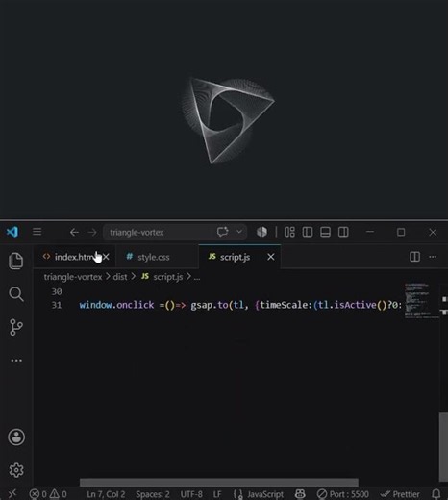
Task: Change encoding via UTF-8 status item
Action: click(x=191, y=494)
